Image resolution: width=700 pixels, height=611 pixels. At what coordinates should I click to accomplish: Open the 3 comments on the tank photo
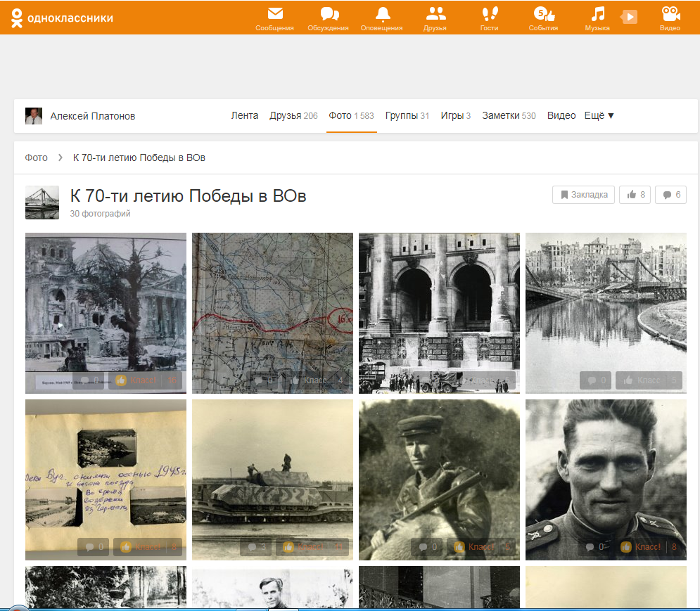(256, 547)
